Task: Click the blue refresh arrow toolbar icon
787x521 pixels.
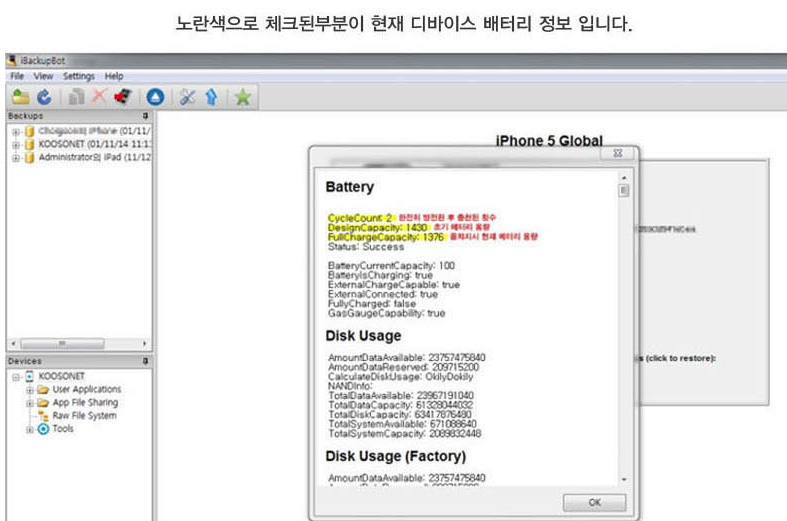Action: click(45, 96)
